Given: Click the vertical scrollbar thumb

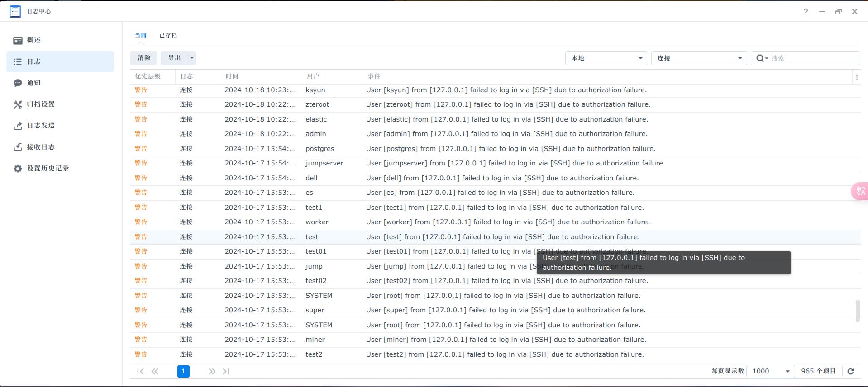Looking at the screenshot, I should (x=857, y=311).
